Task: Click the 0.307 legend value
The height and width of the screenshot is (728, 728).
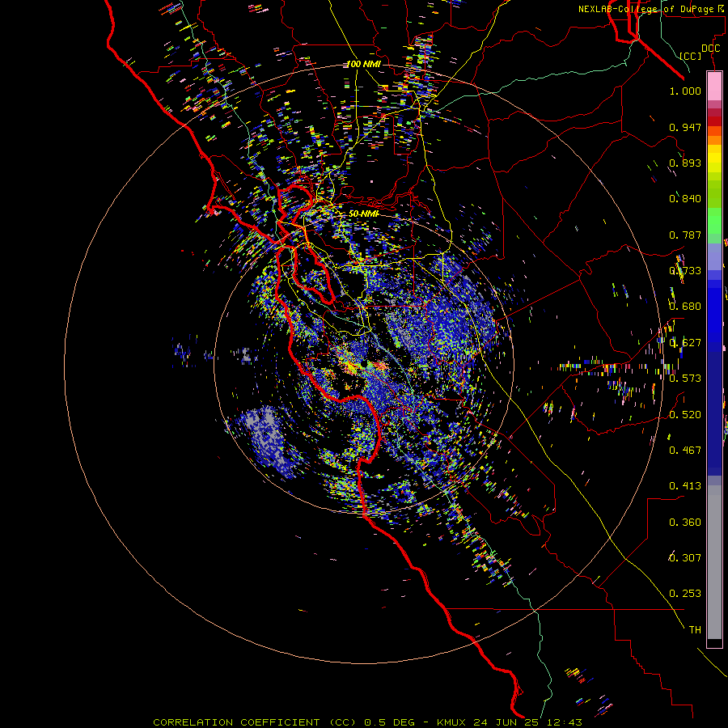Action: [685, 557]
